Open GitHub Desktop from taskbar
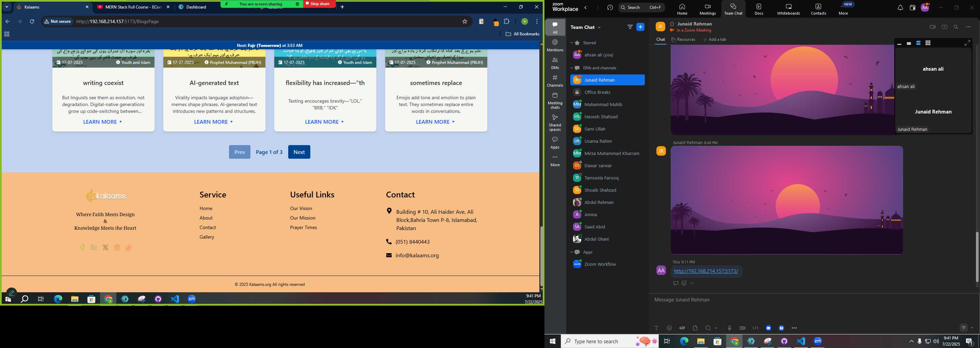This screenshot has width=980, height=348. (x=784, y=341)
